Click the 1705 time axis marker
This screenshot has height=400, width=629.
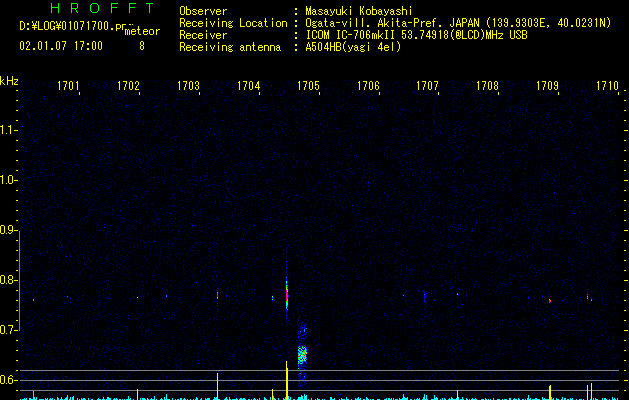[x=308, y=85]
